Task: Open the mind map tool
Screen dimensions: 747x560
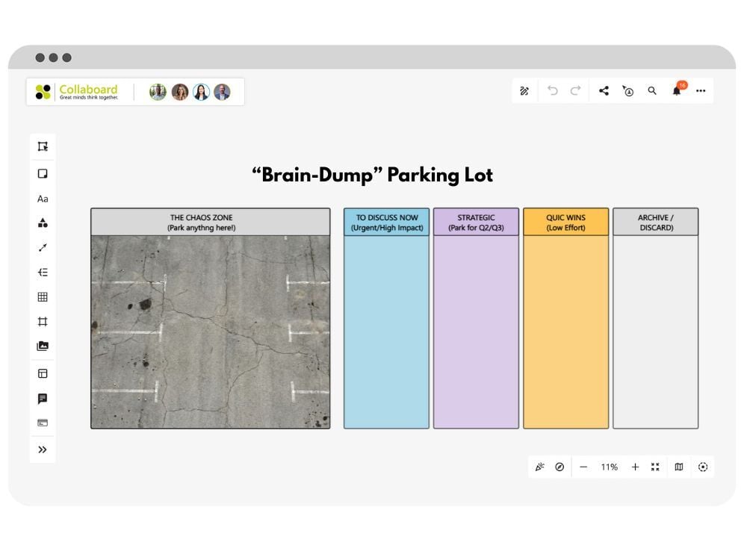Action: click(43, 272)
